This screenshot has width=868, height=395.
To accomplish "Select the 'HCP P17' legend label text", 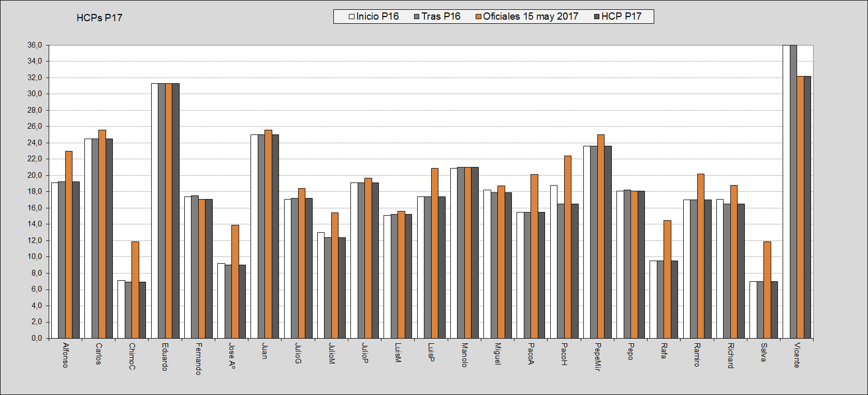I will (621, 17).
